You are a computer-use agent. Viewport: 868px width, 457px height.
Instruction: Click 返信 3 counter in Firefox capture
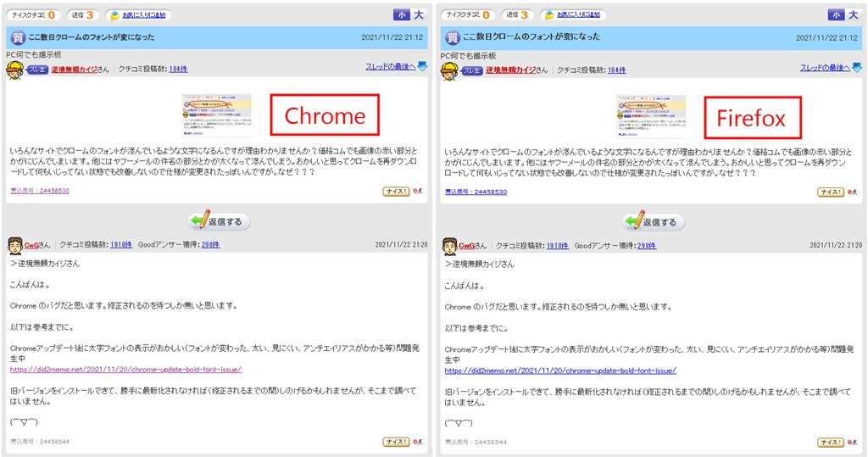click(516, 15)
